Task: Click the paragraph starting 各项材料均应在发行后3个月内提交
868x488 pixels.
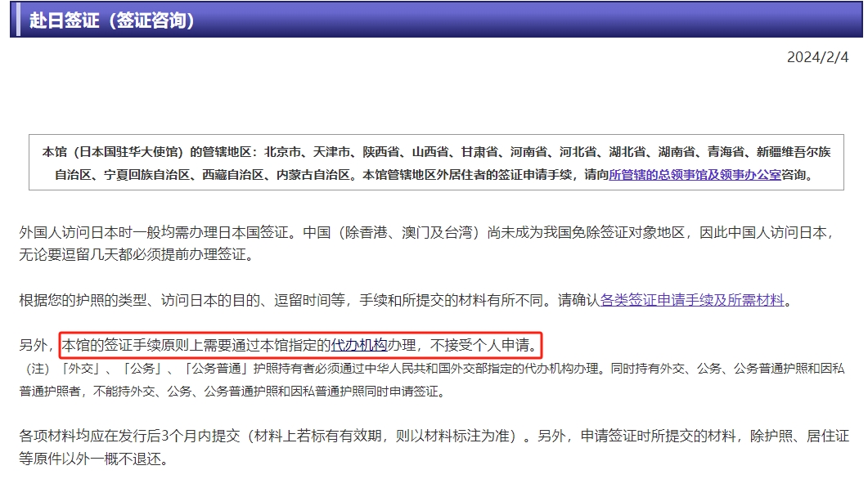Action: (434, 447)
